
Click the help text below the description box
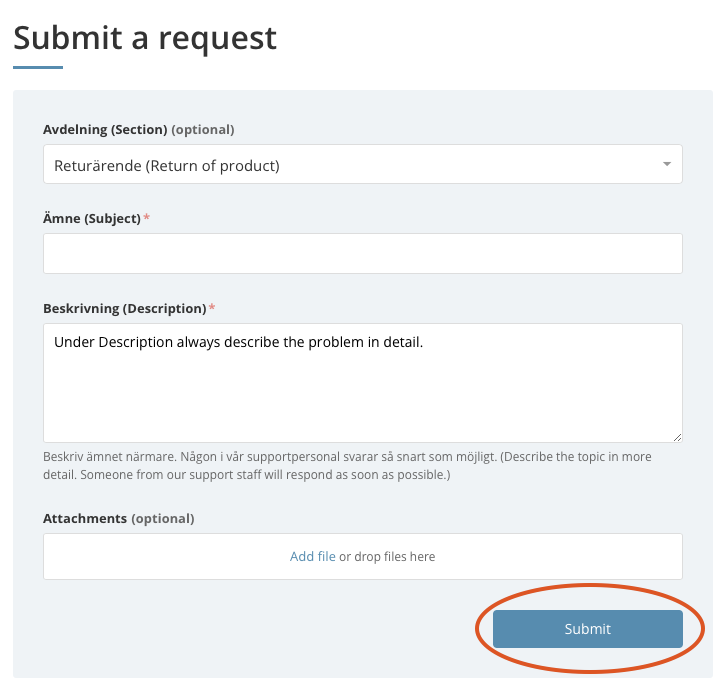347,465
